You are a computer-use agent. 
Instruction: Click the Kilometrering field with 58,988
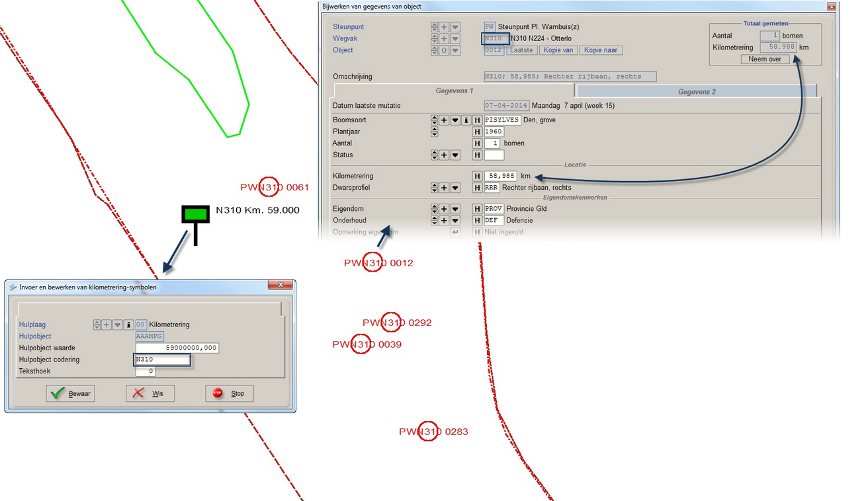coord(501,176)
